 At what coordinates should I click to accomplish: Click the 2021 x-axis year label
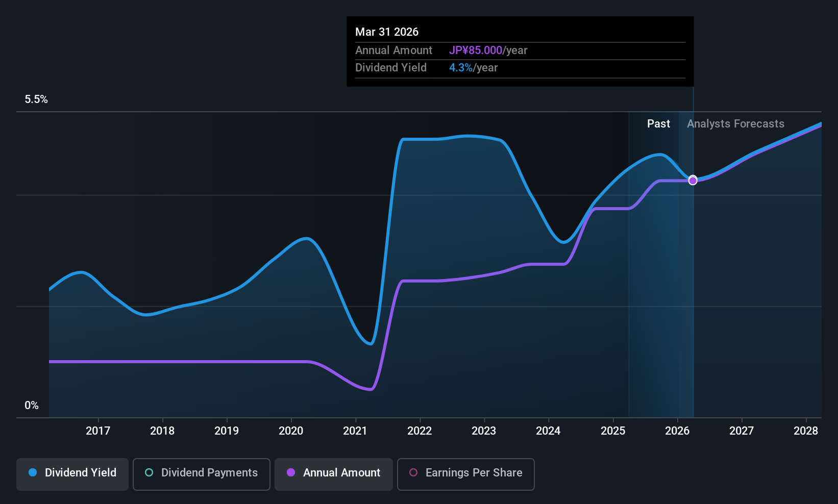[x=355, y=431]
